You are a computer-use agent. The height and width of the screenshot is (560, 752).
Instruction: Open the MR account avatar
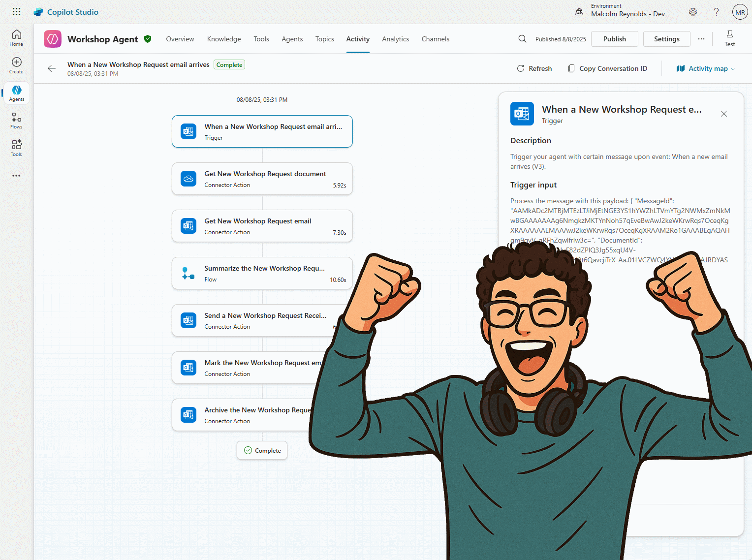740,12
